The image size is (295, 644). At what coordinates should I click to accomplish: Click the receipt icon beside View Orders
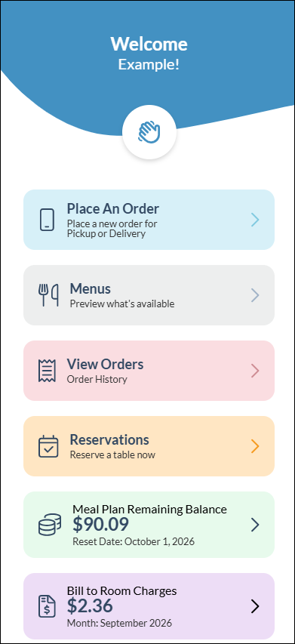point(47,371)
